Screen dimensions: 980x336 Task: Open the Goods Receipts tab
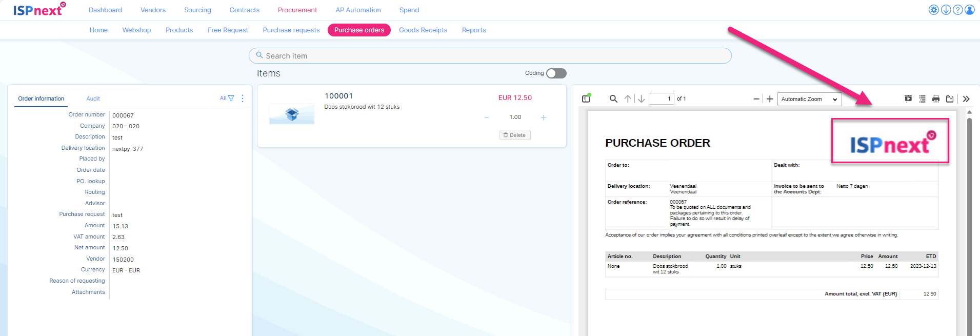point(423,30)
